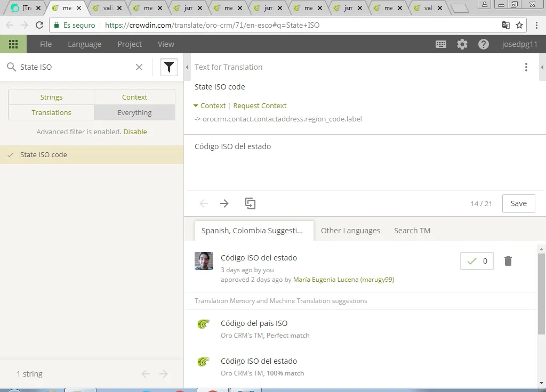Go to the next strings list page
The height and width of the screenshot is (392, 546).
pos(163,374)
